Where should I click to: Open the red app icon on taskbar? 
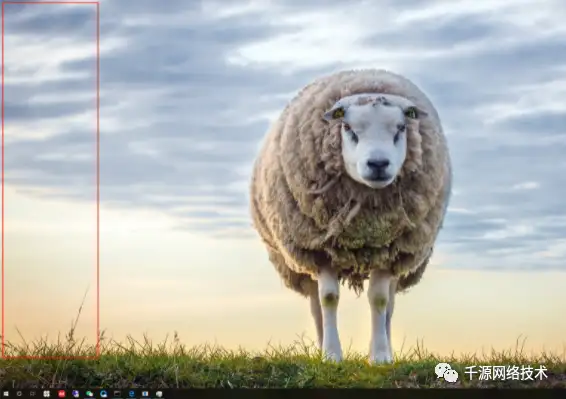click(x=62, y=394)
